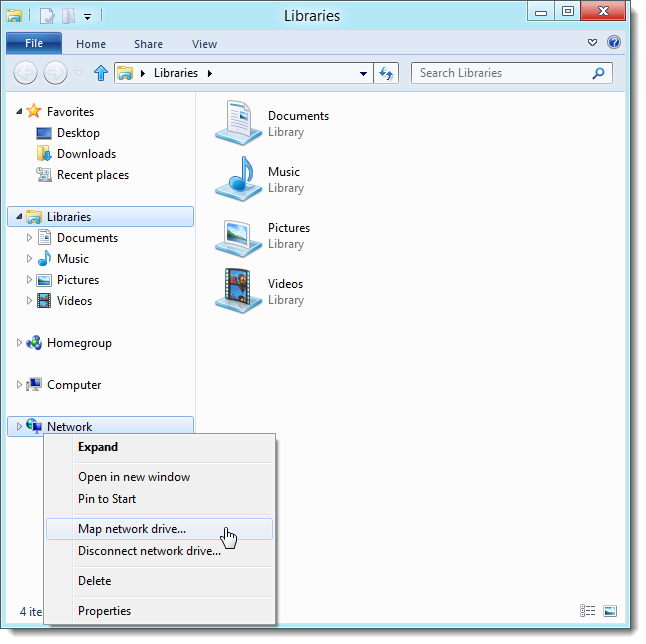Expand the ribbon with the chevron arrow
The height and width of the screenshot is (644, 646).
click(592, 42)
